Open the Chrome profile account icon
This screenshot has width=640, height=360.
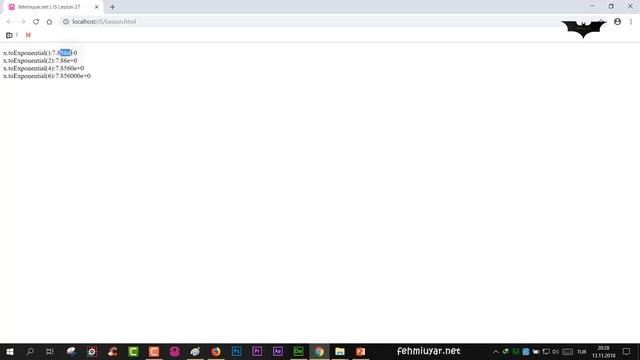coord(617,22)
